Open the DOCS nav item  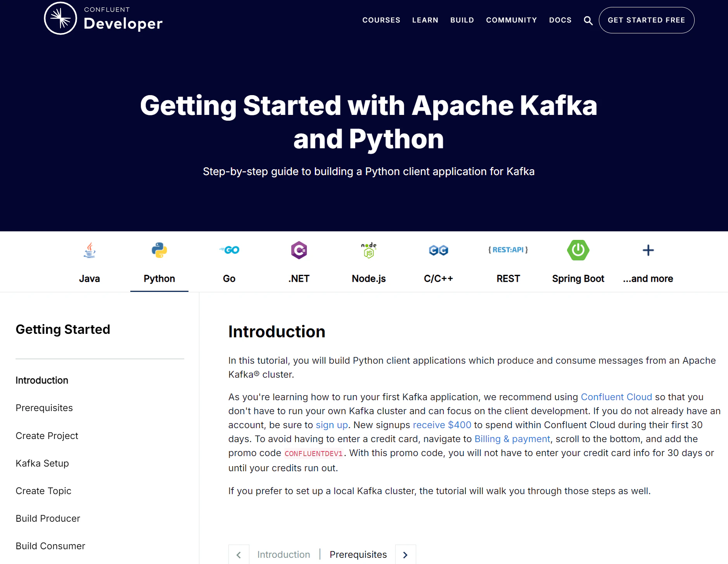560,20
